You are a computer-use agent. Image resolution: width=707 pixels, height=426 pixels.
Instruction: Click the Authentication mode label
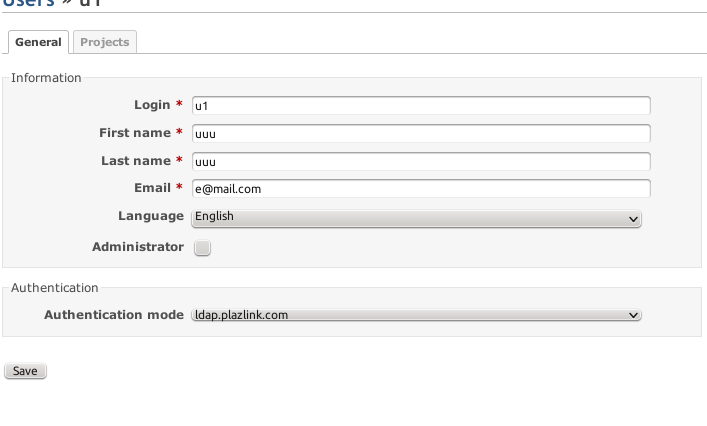(x=114, y=315)
